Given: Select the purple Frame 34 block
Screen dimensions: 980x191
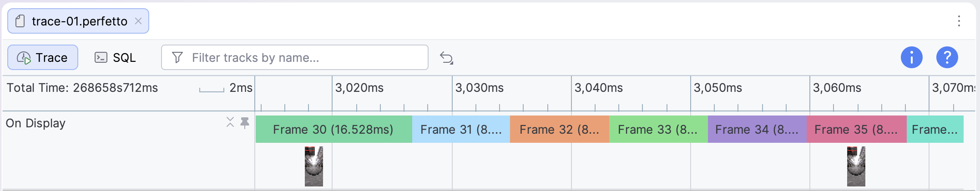Looking at the screenshot, I should [x=757, y=130].
